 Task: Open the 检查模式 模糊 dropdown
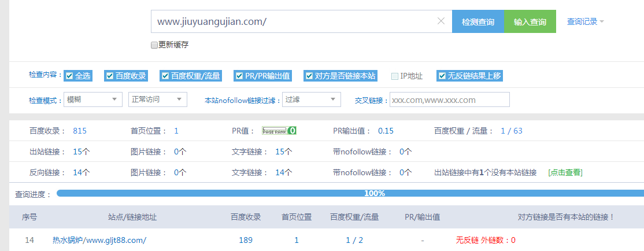click(92, 99)
